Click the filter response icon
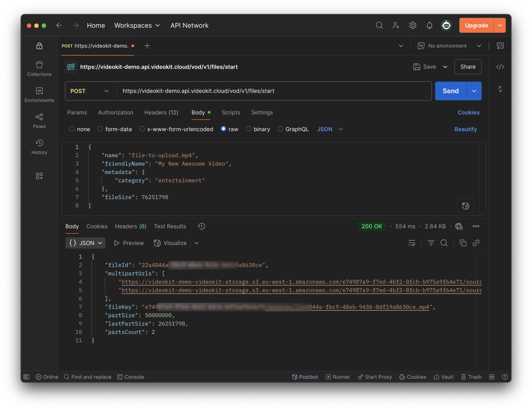This screenshot has width=532, height=410. coord(431,243)
